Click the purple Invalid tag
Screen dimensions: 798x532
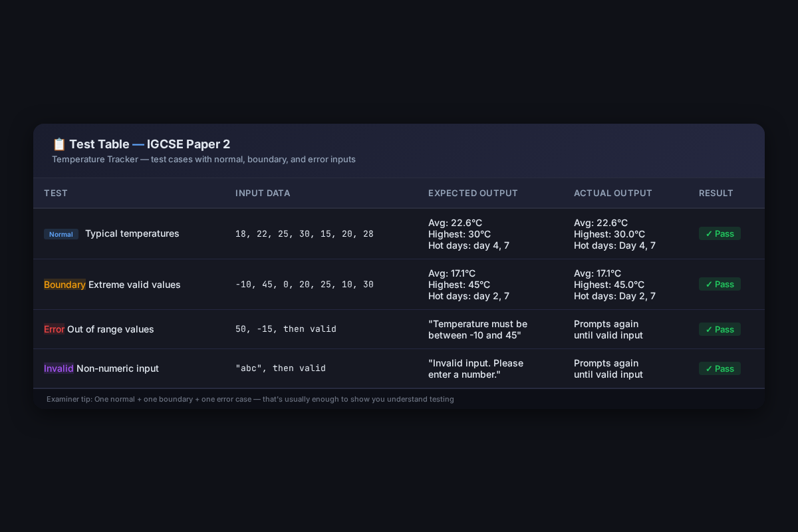click(59, 369)
